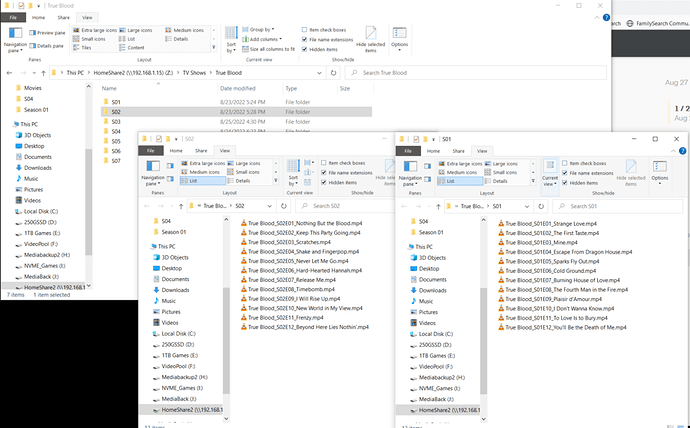Open Add columns dropdown in True Blood window
690x428 pixels.
[261, 39]
